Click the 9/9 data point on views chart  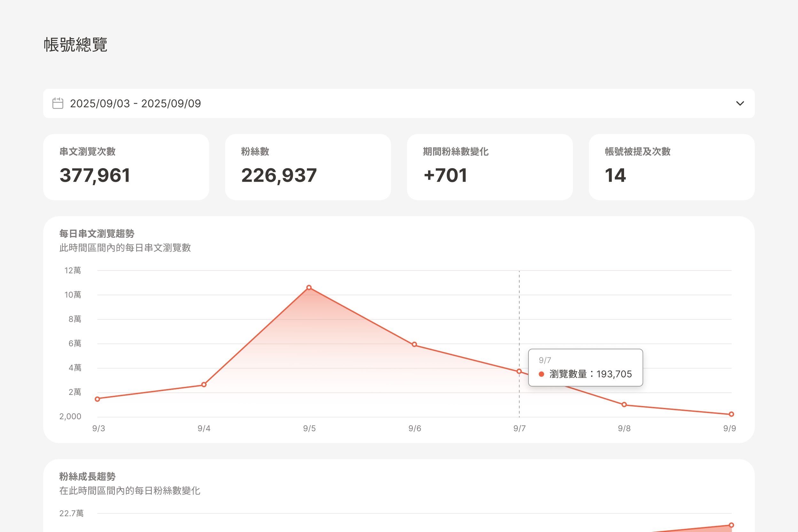(x=731, y=414)
